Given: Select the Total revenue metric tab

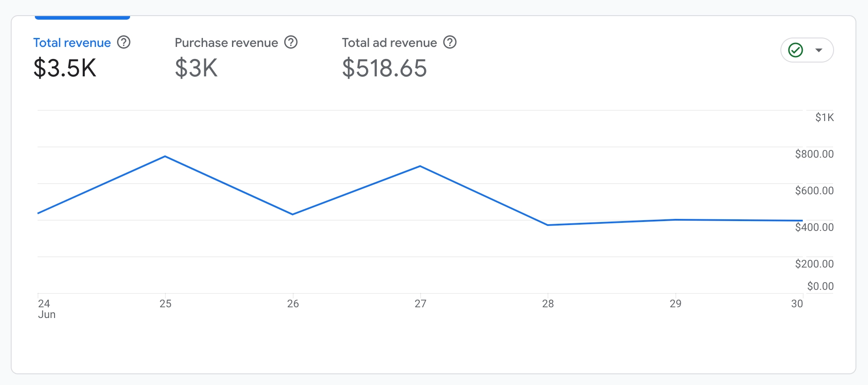Looking at the screenshot, I should [x=72, y=43].
